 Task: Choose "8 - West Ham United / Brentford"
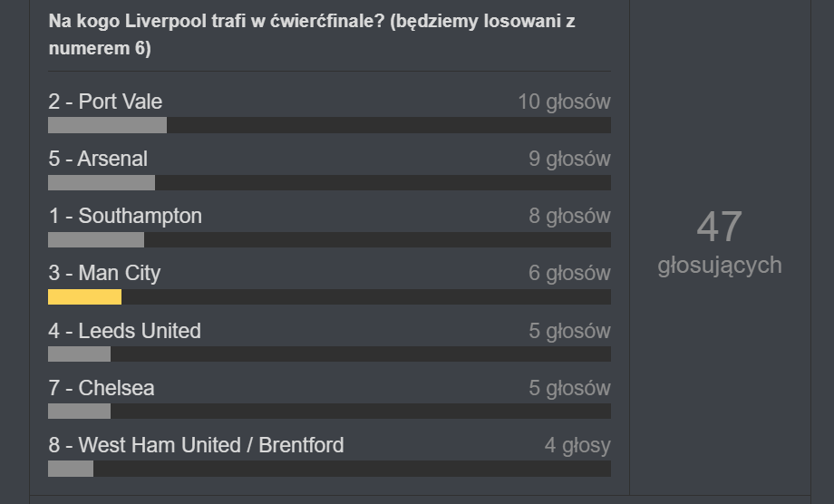pos(196,445)
